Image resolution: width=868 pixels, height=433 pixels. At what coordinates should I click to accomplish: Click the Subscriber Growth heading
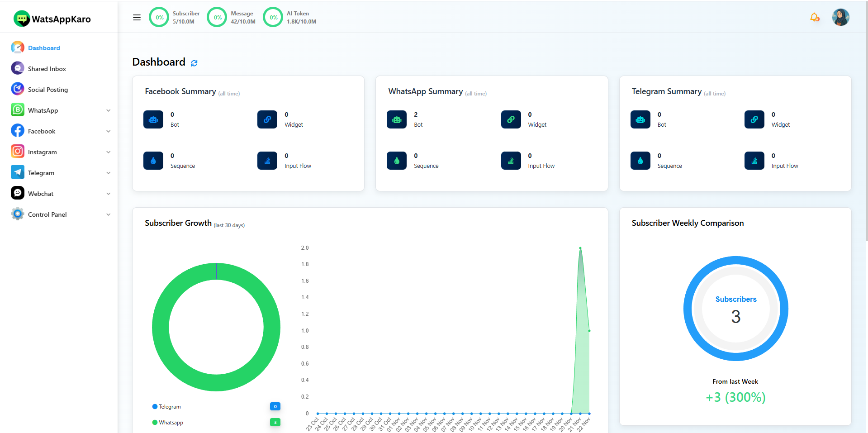[x=178, y=223]
